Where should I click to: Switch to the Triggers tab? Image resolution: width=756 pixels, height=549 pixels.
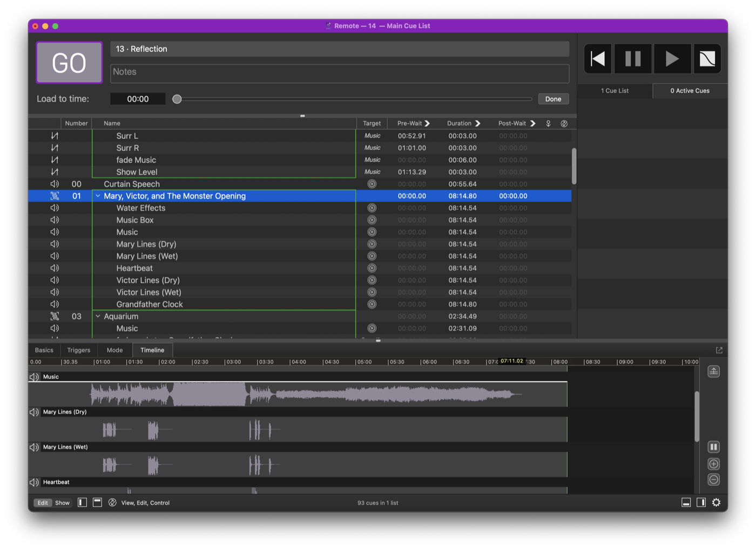pos(78,350)
